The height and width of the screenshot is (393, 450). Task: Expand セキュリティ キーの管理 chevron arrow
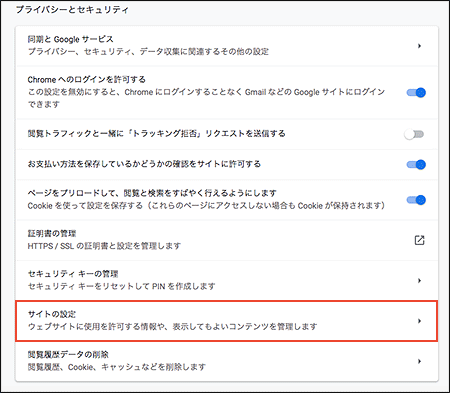[x=419, y=281]
